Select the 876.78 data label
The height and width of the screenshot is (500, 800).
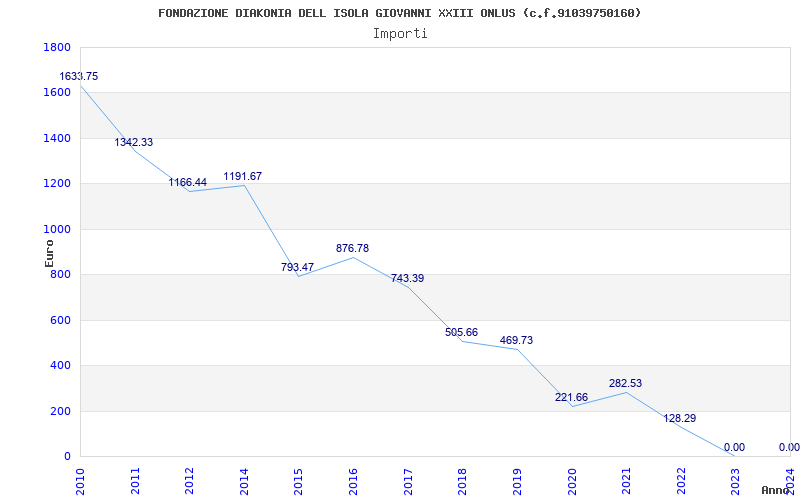(352, 248)
